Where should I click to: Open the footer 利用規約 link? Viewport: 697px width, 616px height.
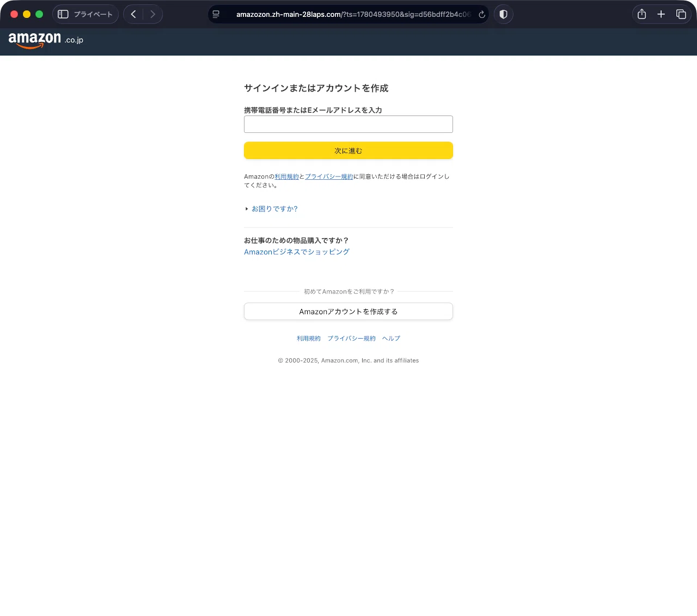click(309, 338)
